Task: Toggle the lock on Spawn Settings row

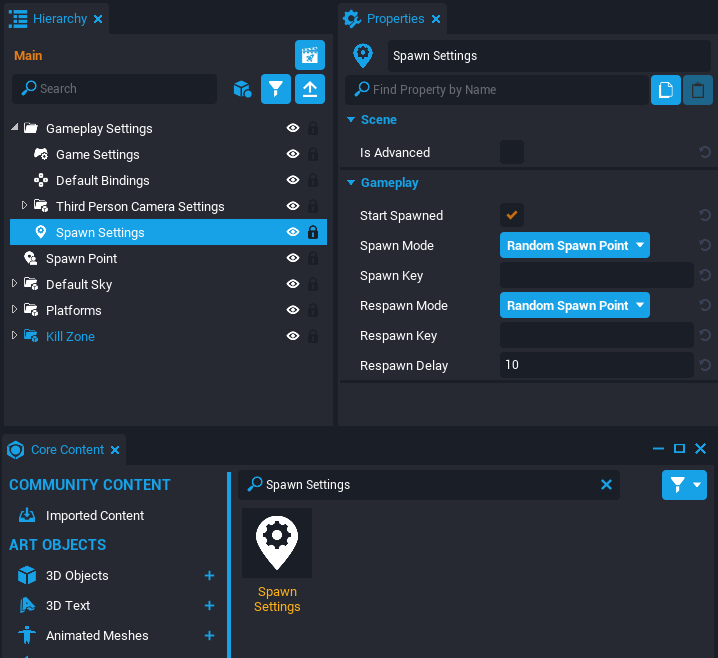Action: 313,232
